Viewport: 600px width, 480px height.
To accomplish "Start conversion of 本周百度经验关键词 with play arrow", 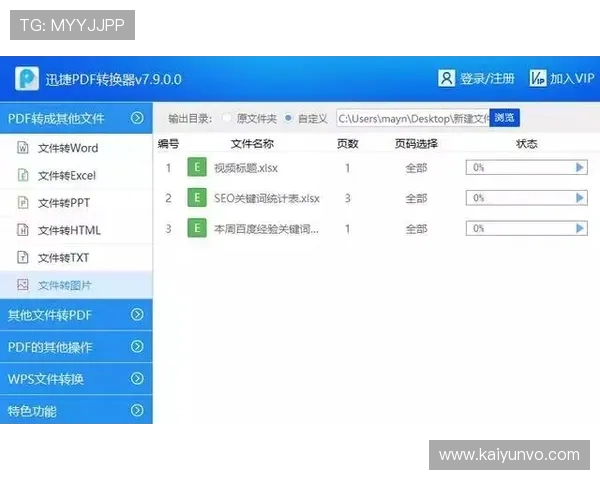I will click(580, 229).
